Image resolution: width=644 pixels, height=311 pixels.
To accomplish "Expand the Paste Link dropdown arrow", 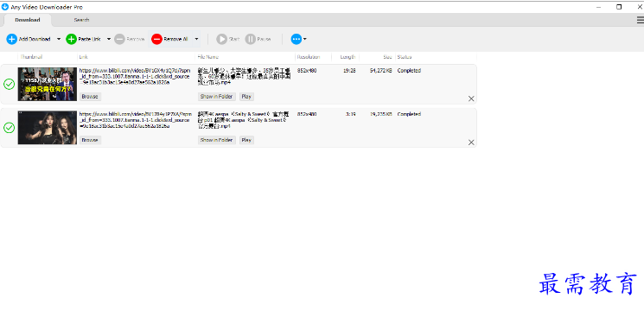I will pos(109,39).
